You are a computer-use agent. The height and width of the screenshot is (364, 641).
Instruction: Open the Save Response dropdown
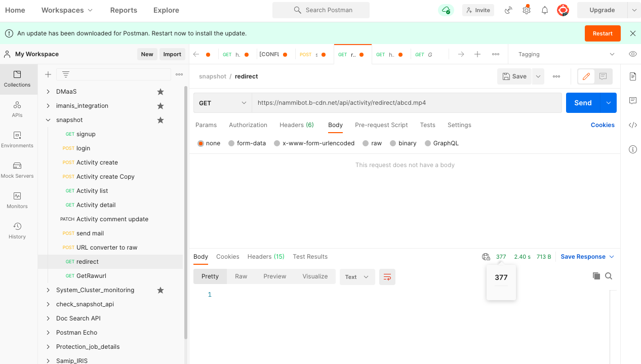coord(587,257)
